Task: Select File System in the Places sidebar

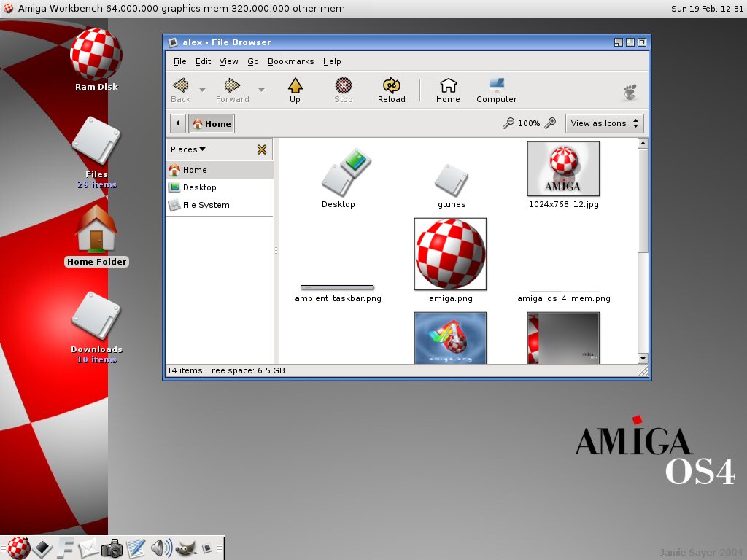Action: tap(220, 205)
